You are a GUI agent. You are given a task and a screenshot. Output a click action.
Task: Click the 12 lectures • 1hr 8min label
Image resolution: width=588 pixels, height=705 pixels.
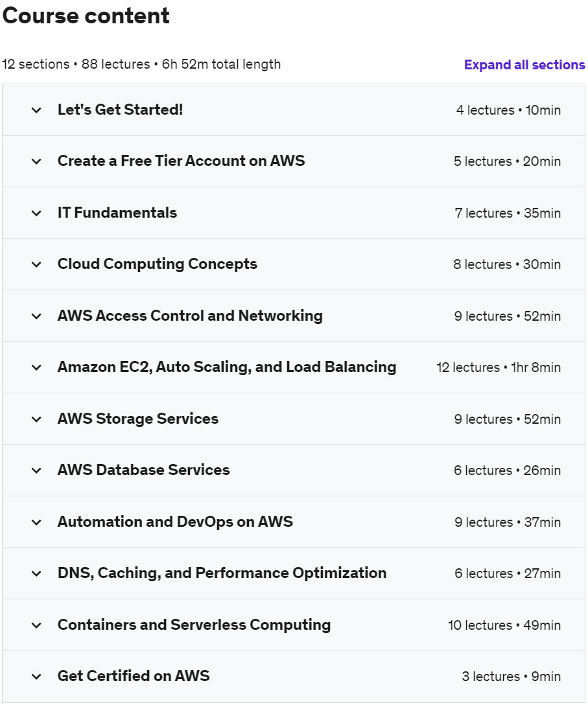point(498,368)
